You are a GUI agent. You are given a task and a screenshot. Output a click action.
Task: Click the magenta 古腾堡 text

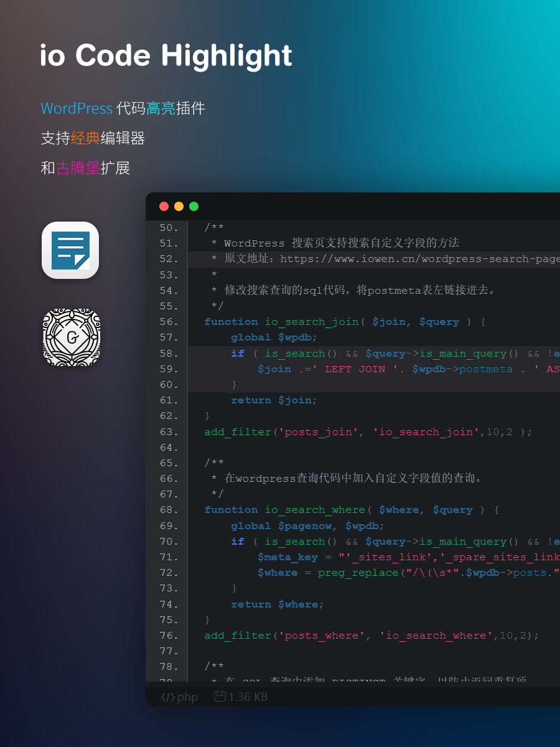78,168
